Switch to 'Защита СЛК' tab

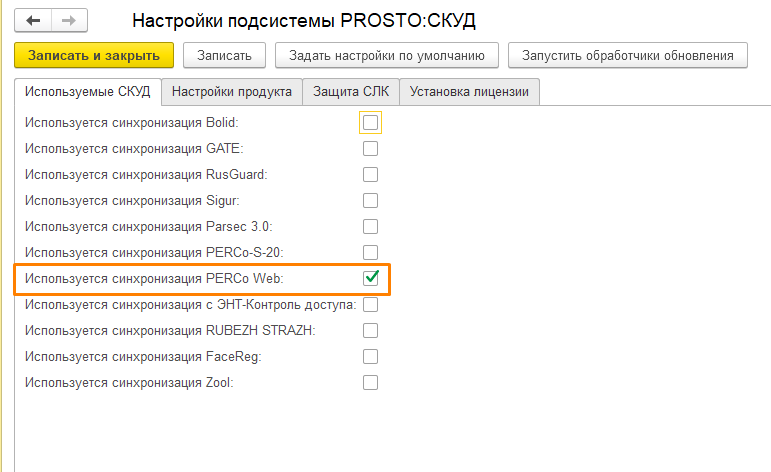point(351,92)
